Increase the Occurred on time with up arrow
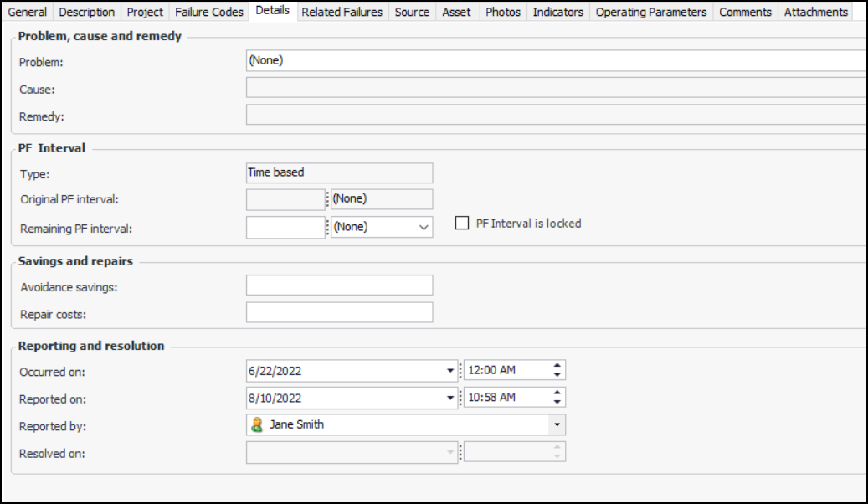Screen dimensions: 868x504 (x=557, y=365)
